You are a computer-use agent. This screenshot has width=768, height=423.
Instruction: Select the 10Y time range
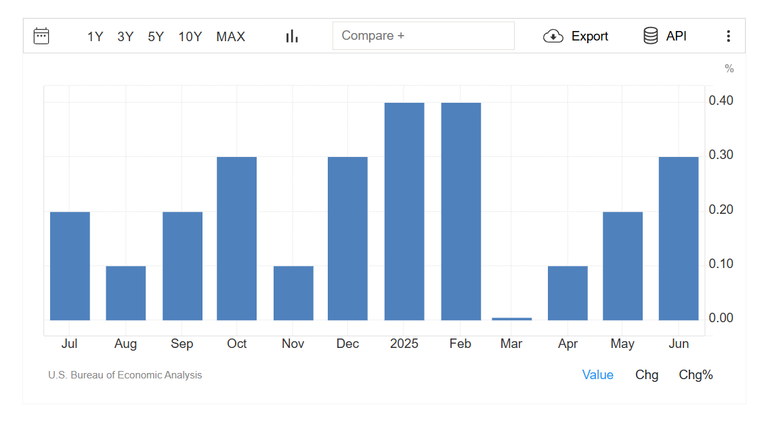click(x=190, y=37)
